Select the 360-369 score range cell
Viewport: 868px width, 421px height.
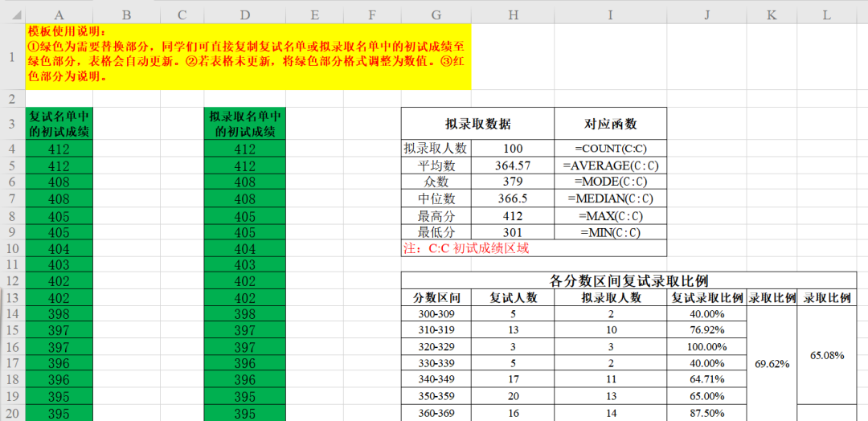point(436,413)
